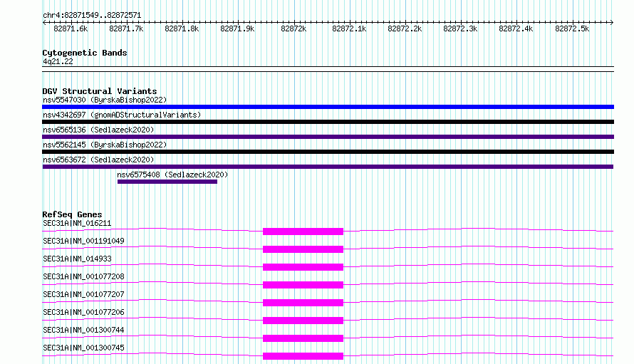Click the exon block of SEC31A|NM_016211
634x364 pixels.
303,232
